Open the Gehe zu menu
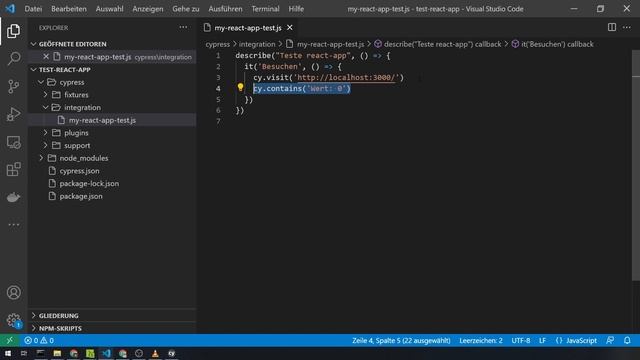This screenshot has height=360, width=640. coord(186,9)
